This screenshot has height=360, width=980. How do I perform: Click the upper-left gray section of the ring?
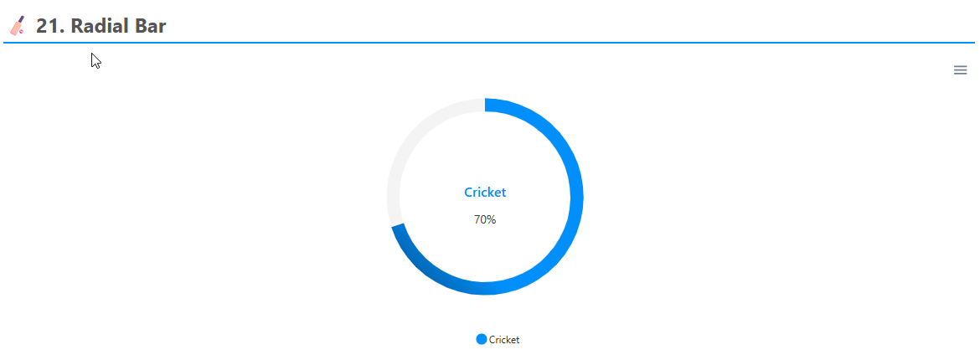pyautogui.click(x=420, y=132)
